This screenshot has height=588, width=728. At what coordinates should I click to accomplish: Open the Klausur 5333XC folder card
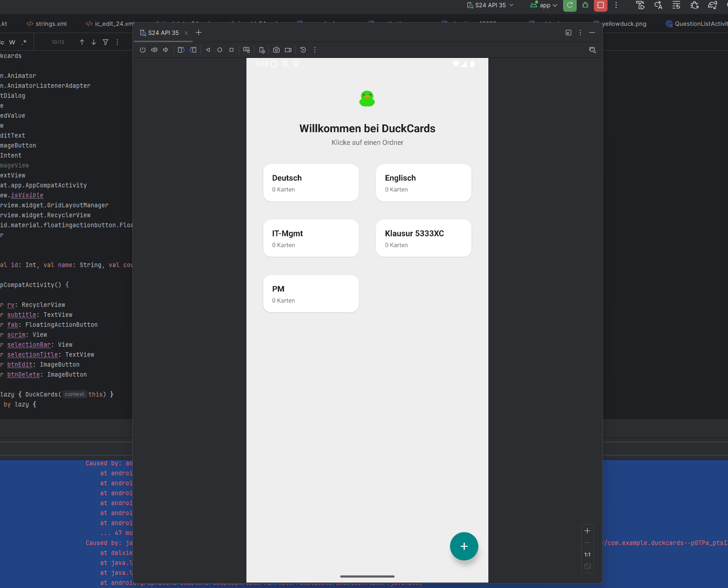pyautogui.click(x=424, y=238)
